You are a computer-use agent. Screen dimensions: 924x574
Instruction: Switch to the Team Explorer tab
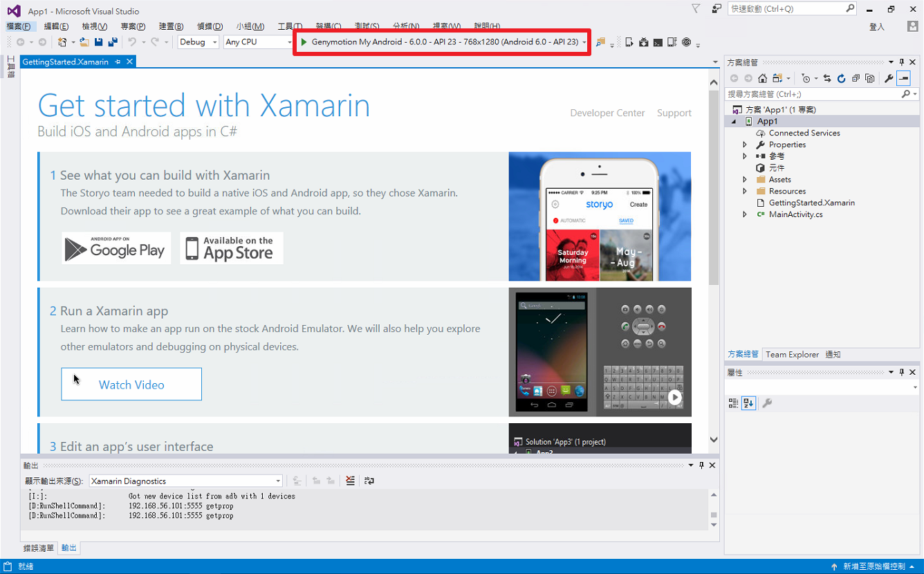click(x=792, y=354)
